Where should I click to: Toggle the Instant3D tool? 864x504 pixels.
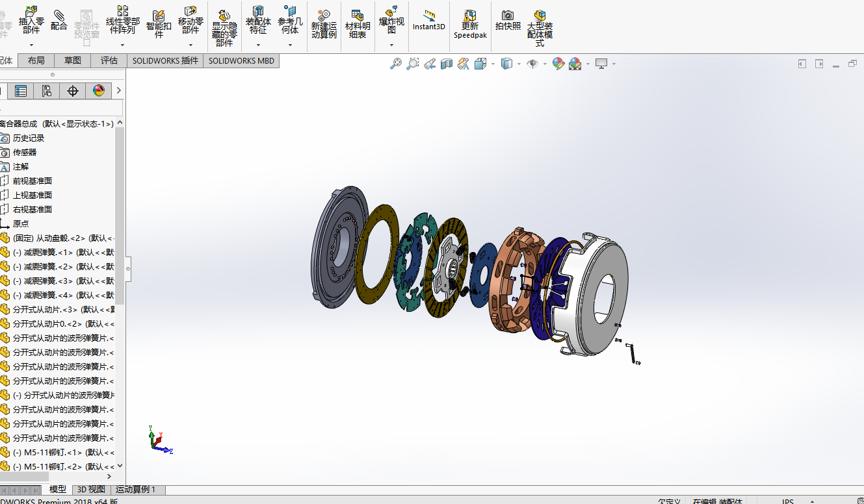(429, 20)
